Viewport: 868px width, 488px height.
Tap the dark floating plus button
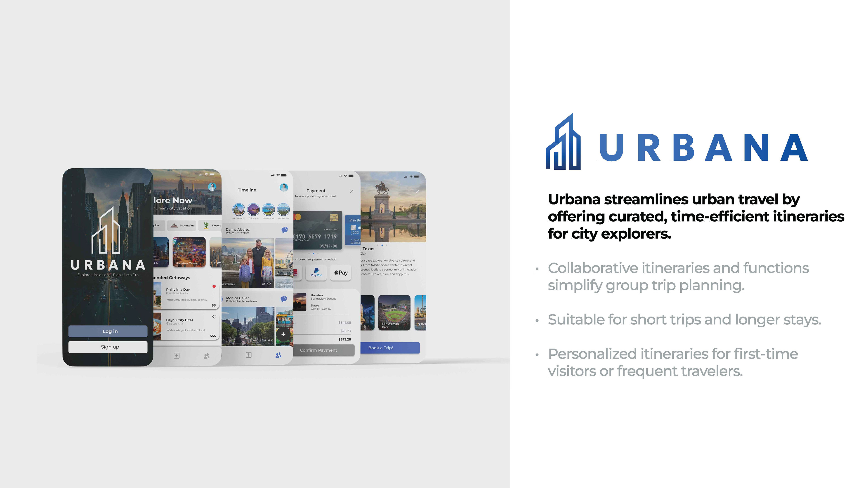tap(283, 334)
